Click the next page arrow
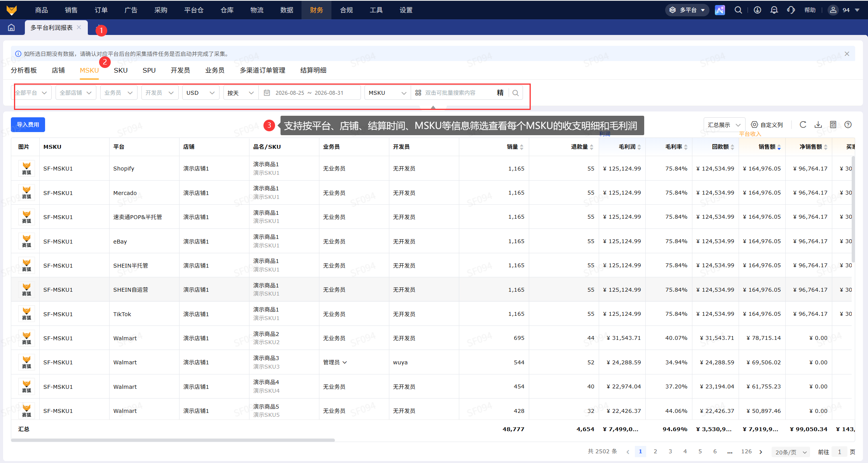Viewport: 868px width, 463px height. [x=761, y=452]
